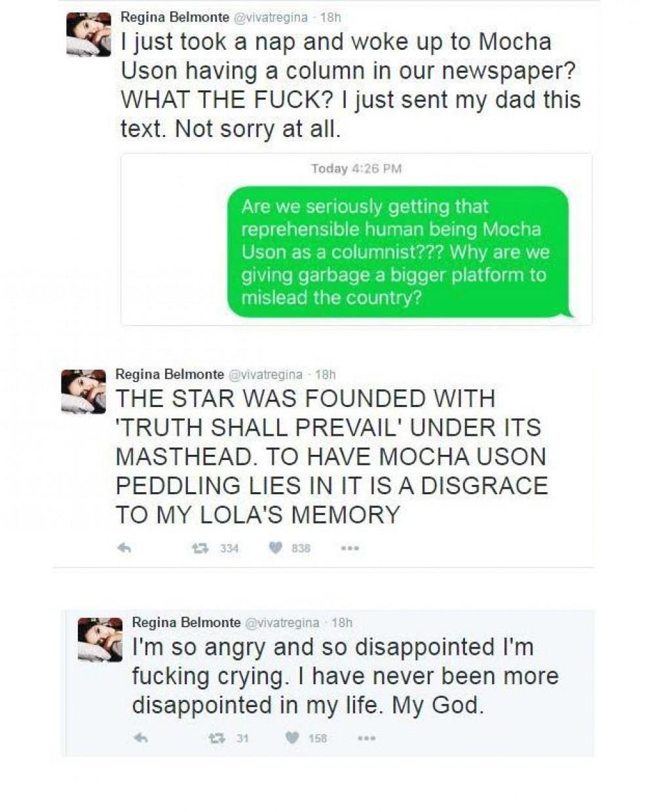Open more options on the 158-likes tweet
Screen dimensions: 655x812
[x=367, y=738]
